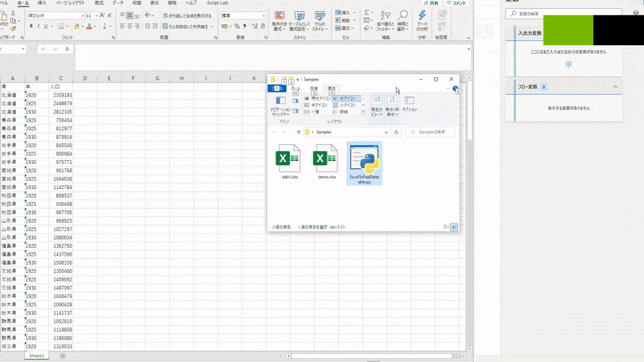Collapse the Excel ribbon chevron

469,38
